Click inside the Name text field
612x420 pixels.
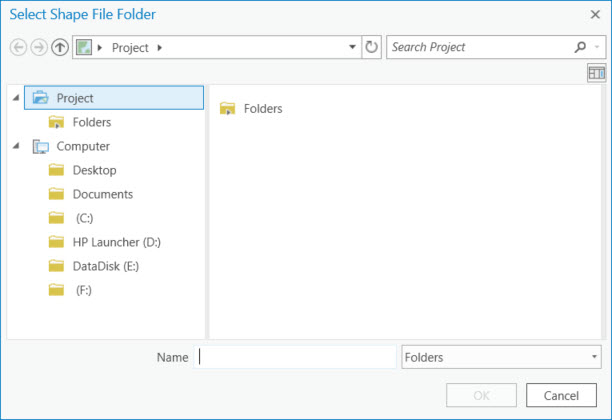pyautogui.click(x=295, y=357)
